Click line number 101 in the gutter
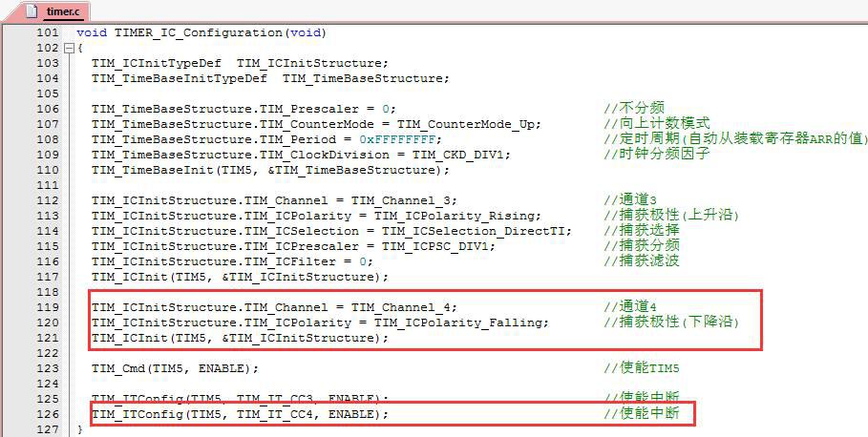The height and width of the screenshot is (437, 868). (x=48, y=32)
